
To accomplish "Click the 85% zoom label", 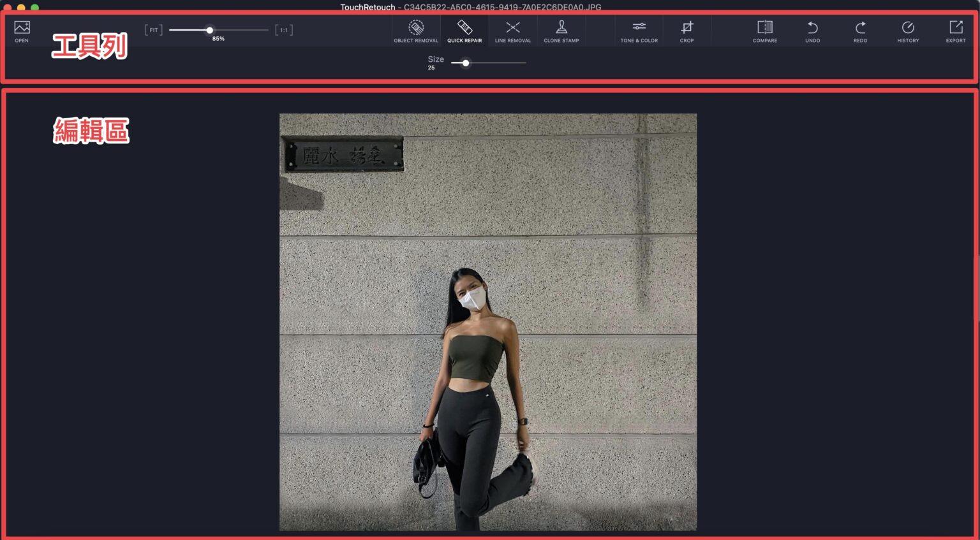I will (x=219, y=38).
